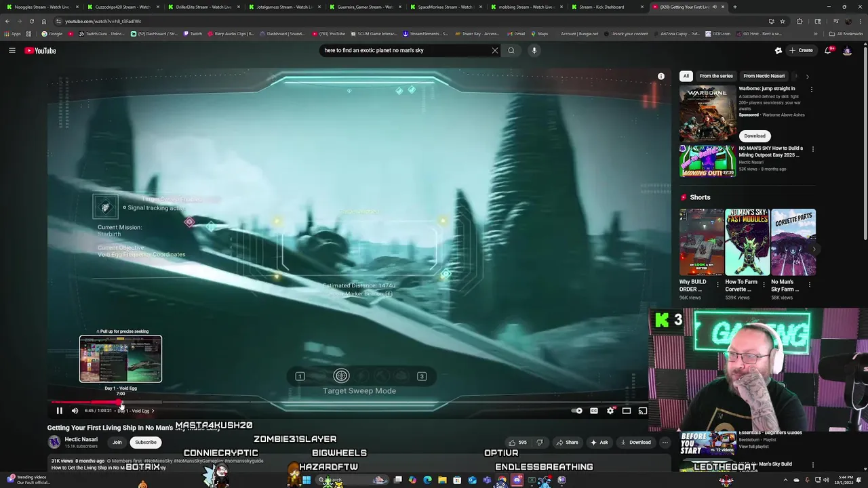Click the video info card icon

[x=661, y=77]
